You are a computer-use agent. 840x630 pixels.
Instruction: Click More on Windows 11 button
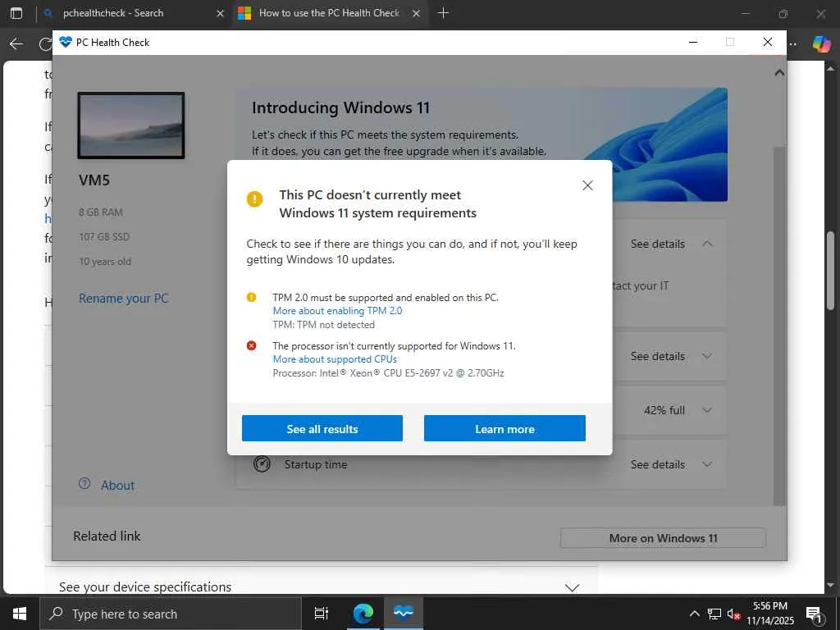(x=663, y=538)
